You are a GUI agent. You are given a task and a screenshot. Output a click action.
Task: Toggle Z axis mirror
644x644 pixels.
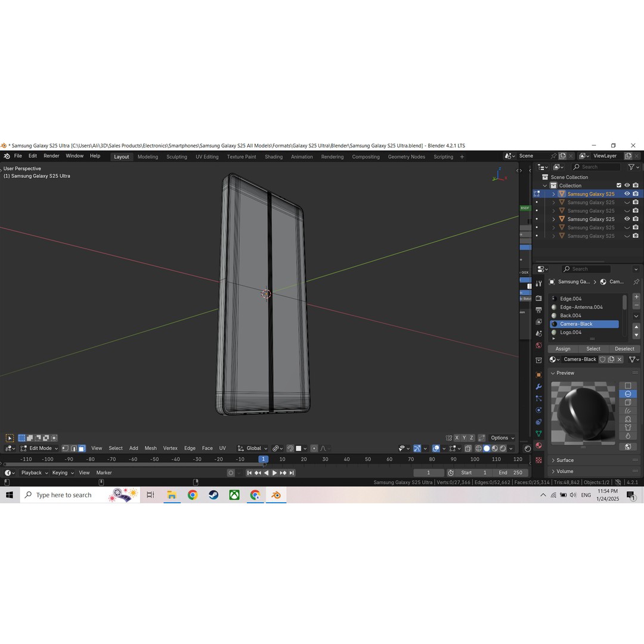point(472,438)
